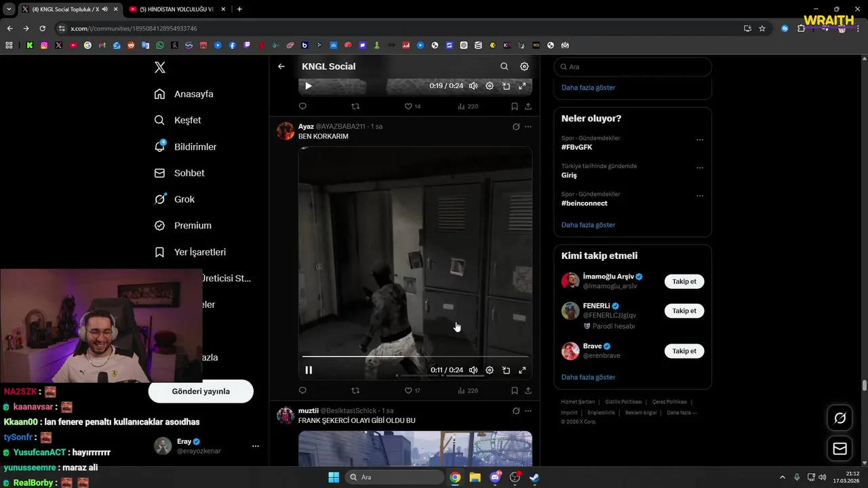Open messages floating envelope button
Image resolution: width=868 pixels, height=488 pixels.
(x=840, y=449)
